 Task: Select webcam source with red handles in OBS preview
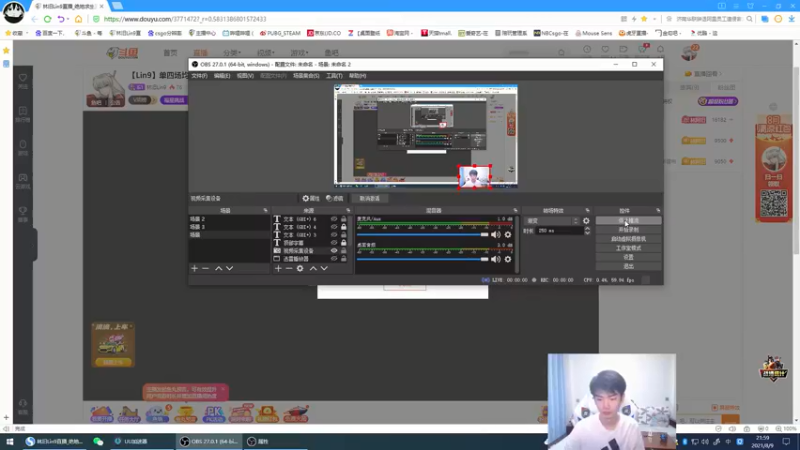click(x=474, y=177)
